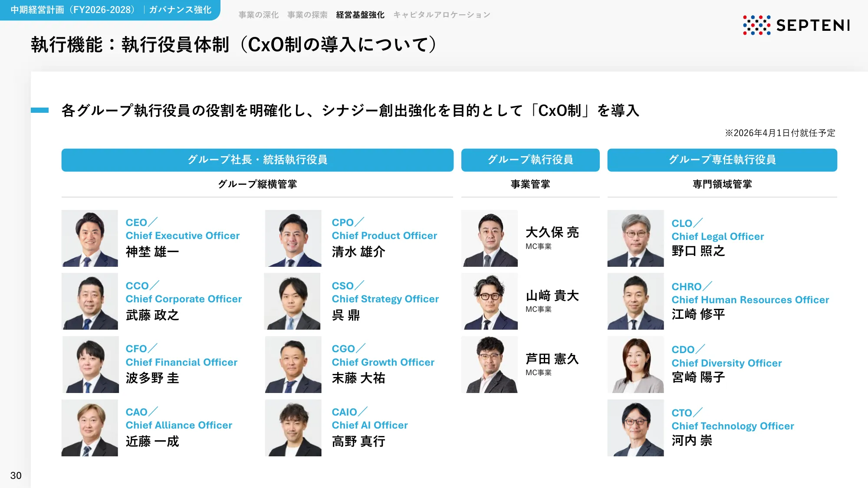Select the CTO photo of 河内 崇
868x488 pixels.
(635, 428)
